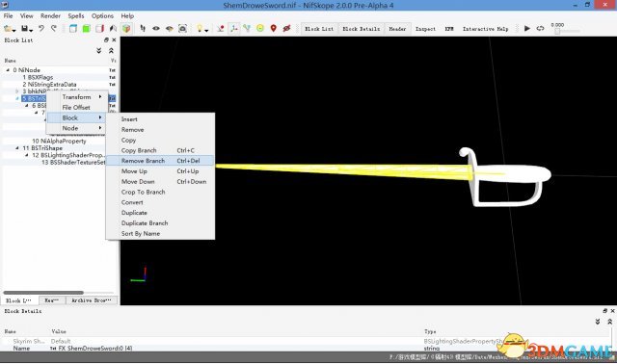Click the screenshot camera icon
Image resolution: width=617 pixels, height=364 pixels.
pos(182,28)
